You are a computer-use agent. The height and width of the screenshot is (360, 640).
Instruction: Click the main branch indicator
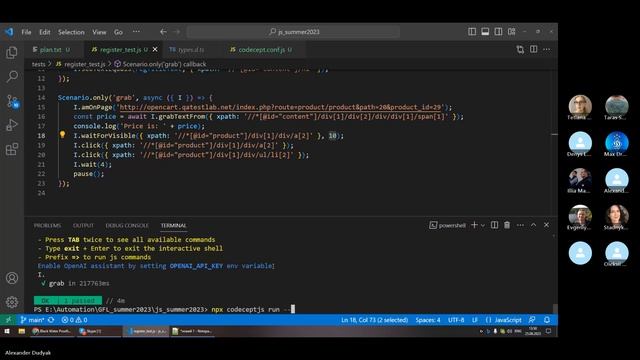coord(32,320)
